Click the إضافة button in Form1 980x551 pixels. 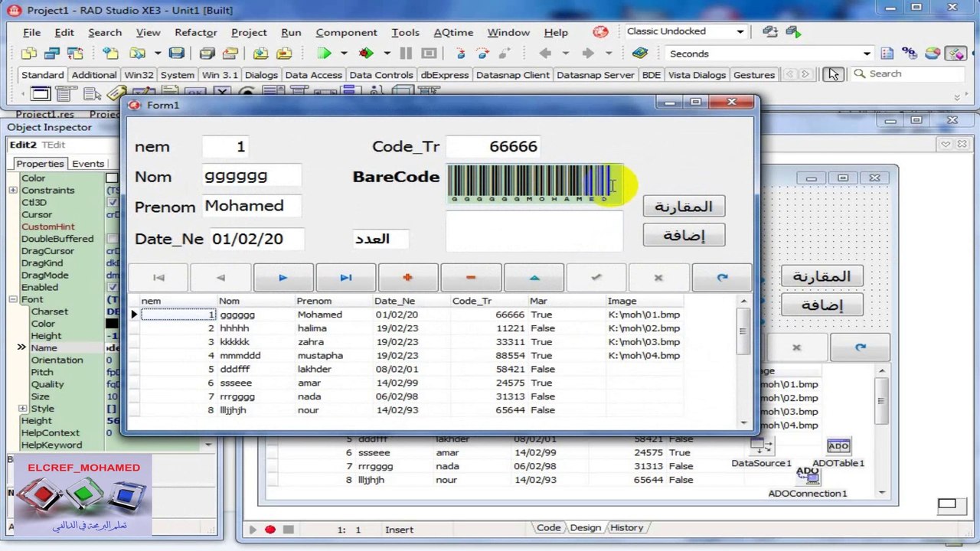(x=684, y=236)
